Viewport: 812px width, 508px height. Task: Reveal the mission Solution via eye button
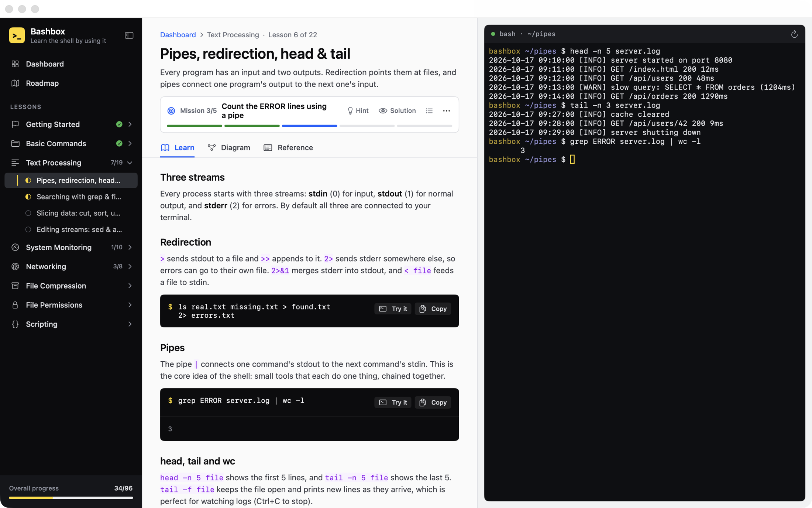[397, 111]
